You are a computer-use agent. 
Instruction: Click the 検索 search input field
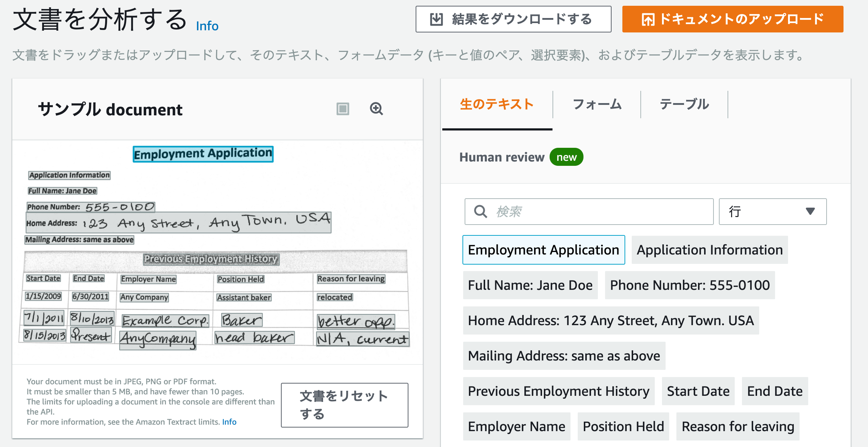589,212
